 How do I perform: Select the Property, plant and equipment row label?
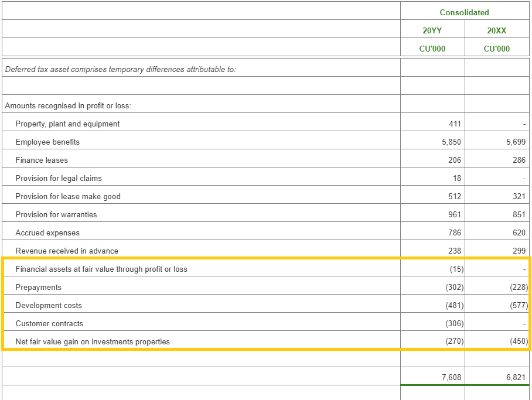(x=67, y=124)
